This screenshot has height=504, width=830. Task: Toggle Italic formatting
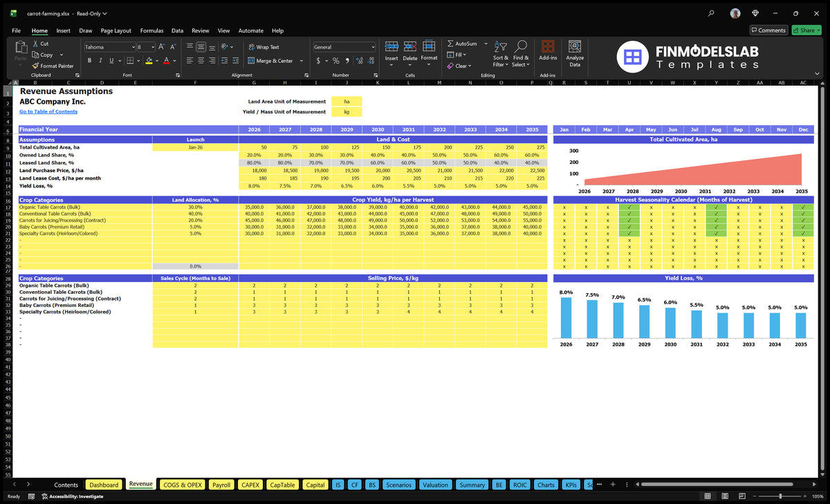[100, 61]
